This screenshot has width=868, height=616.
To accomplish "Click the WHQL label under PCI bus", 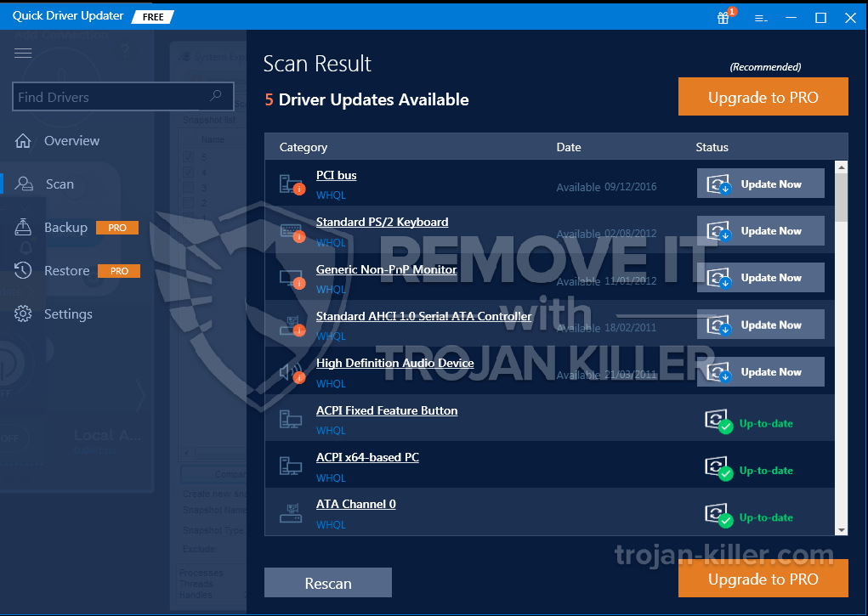I will 331,195.
